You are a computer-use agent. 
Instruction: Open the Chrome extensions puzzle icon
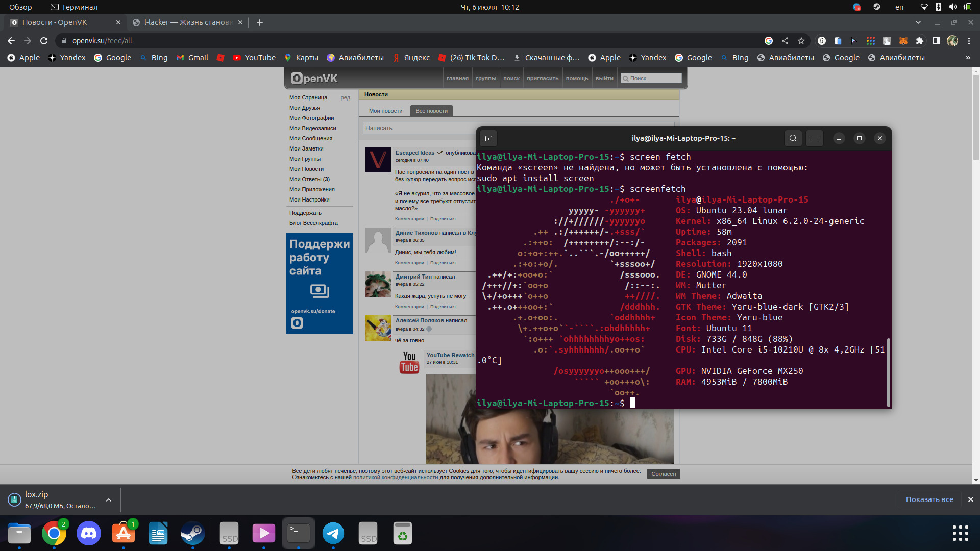click(x=920, y=41)
